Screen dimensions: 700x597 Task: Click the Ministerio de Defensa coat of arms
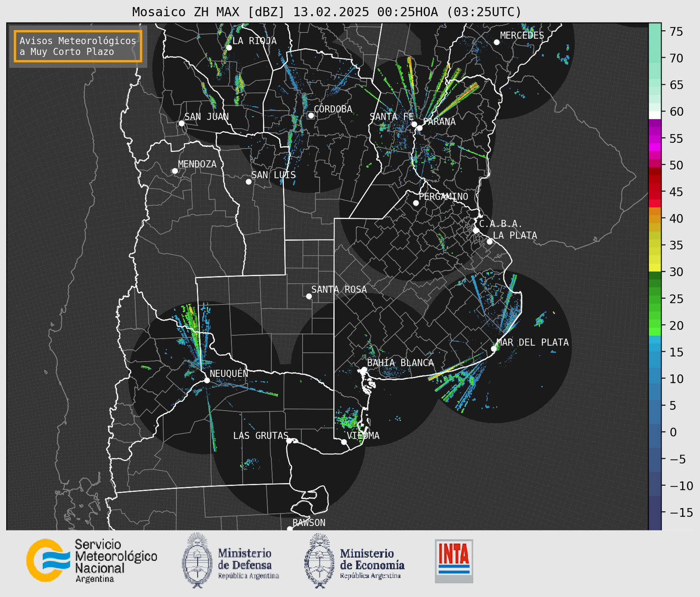pos(197,560)
